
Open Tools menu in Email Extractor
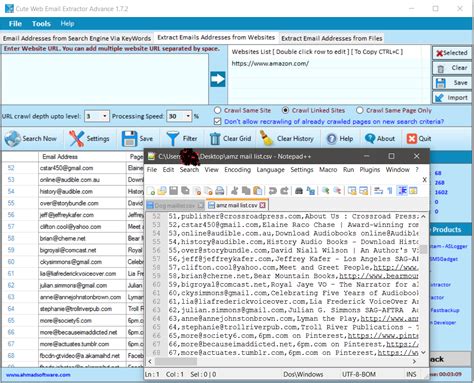(41, 24)
